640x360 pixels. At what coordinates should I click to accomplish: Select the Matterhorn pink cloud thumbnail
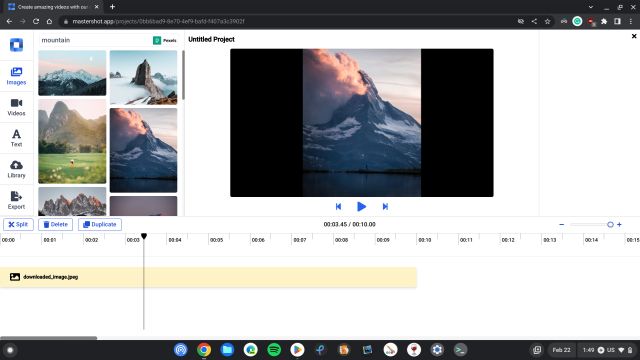pos(143,150)
